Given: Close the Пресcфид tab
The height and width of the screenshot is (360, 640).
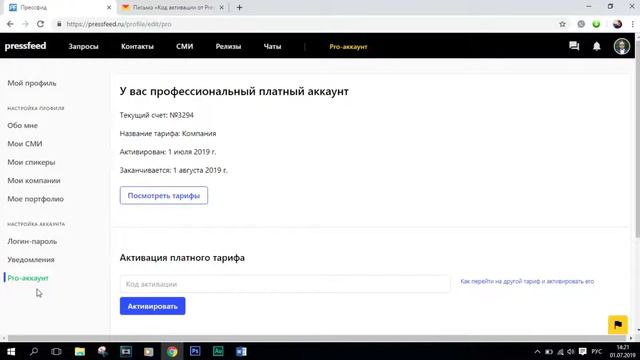Looking at the screenshot, I should tap(109, 7).
